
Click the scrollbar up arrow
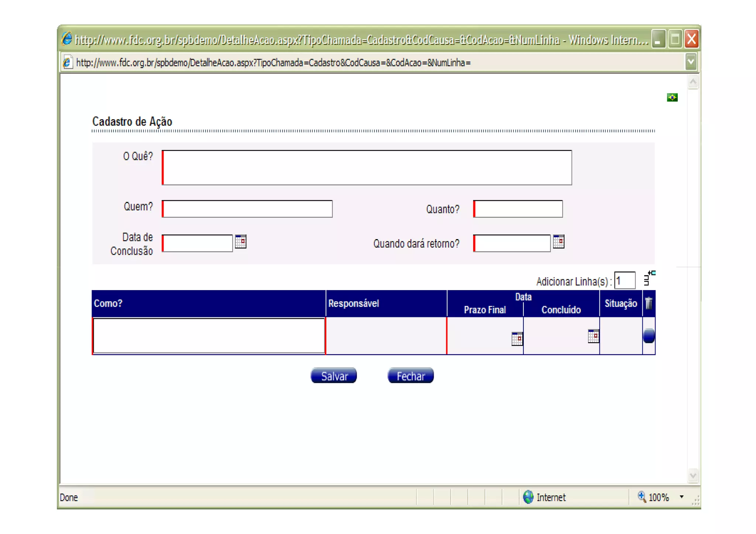point(693,82)
